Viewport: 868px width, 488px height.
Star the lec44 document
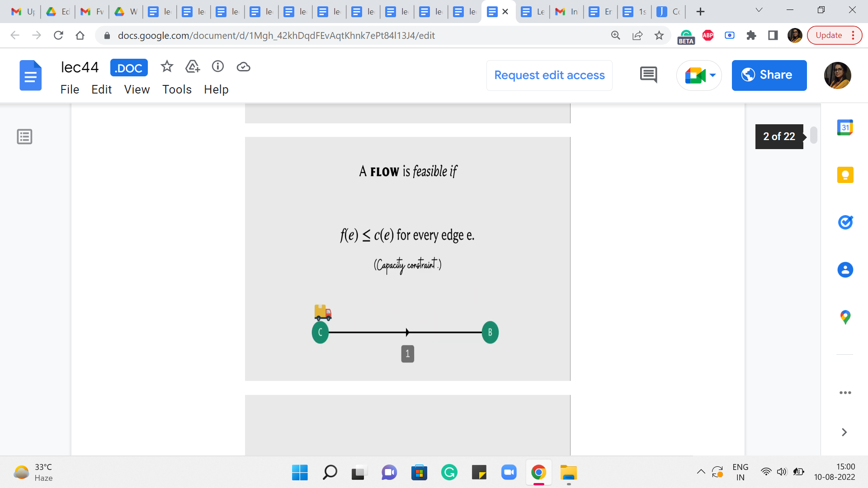point(167,67)
